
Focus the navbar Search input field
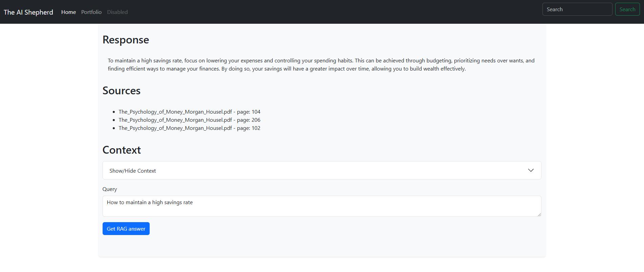577,9
